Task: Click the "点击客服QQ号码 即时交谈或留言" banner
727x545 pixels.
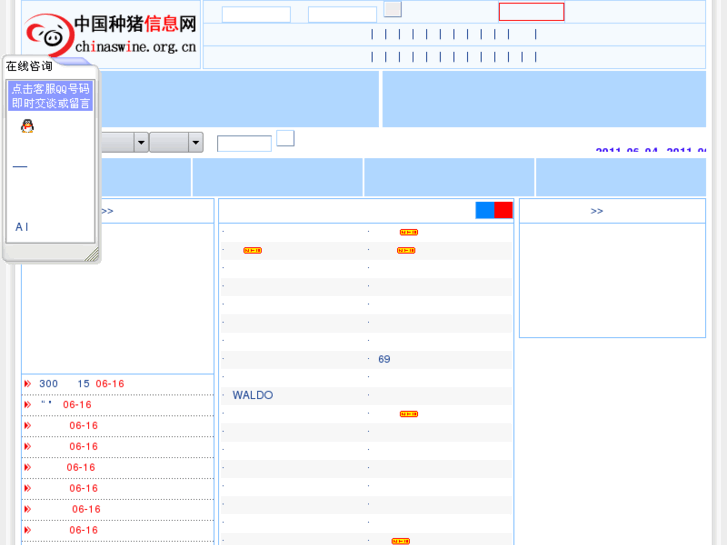Action: pyautogui.click(x=51, y=96)
